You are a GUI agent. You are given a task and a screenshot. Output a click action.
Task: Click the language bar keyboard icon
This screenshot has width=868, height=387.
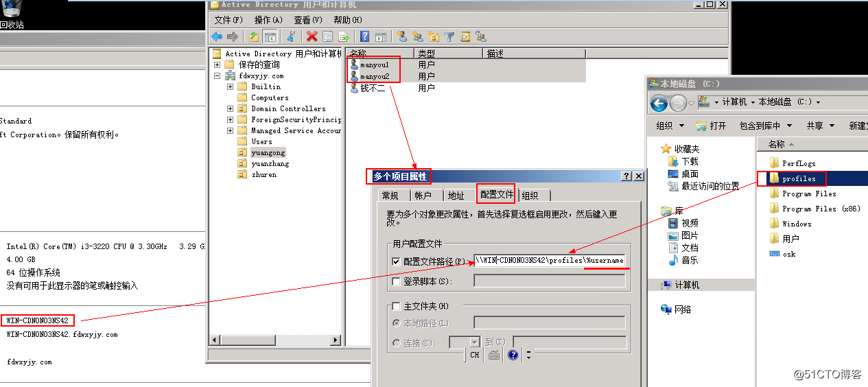[x=494, y=355]
